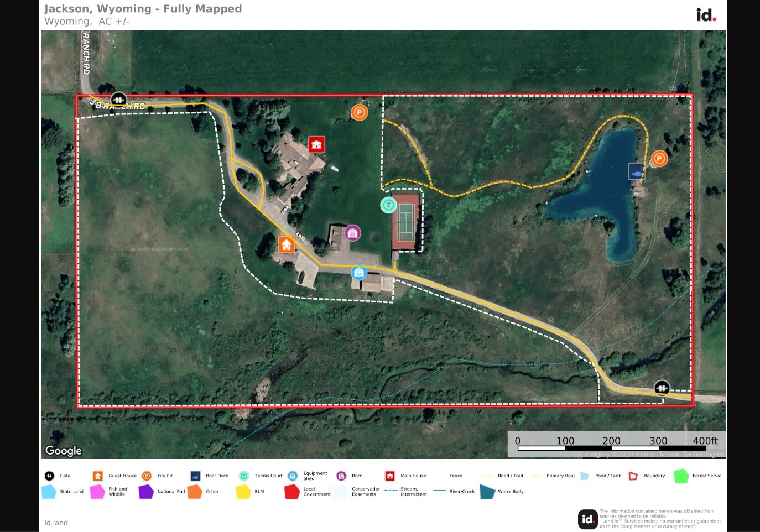Click the Equipment Shed legend icon
The width and height of the screenshot is (760, 532).
[291, 475]
